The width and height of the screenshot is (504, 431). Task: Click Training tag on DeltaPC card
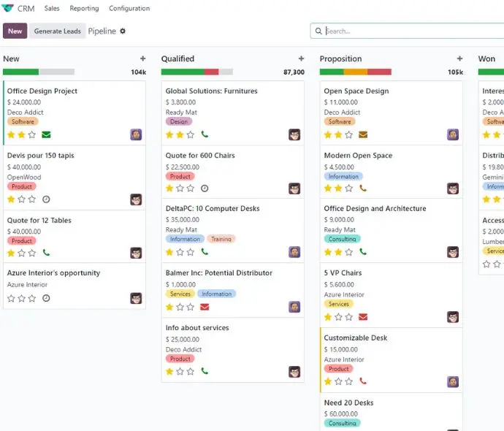click(x=221, y=239)
